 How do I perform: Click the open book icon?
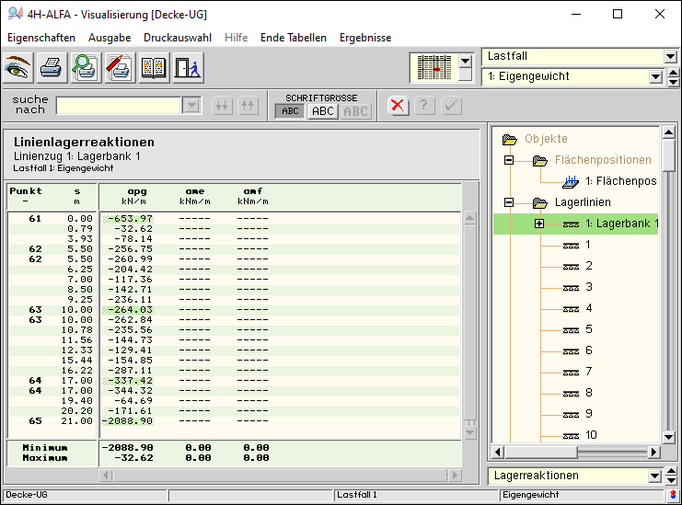coord(154,68)
